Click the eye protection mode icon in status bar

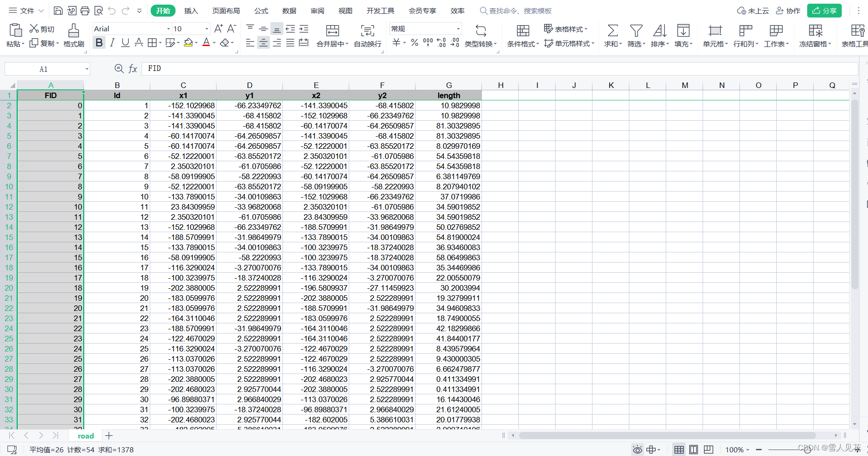pyautogui.click(x=637, y=450)
